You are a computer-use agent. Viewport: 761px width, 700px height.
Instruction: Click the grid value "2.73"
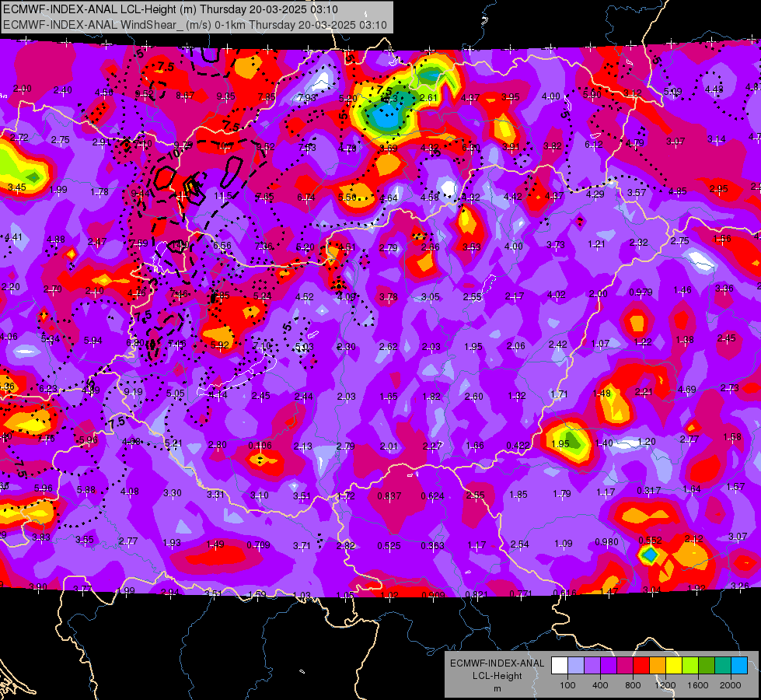click(x=729, y=387)
